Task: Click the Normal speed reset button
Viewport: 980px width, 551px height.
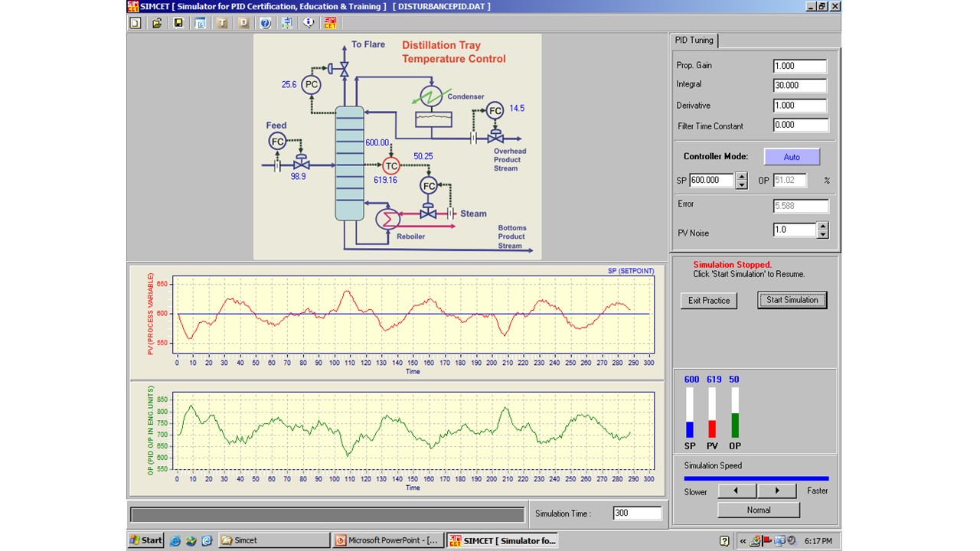Action: click(x=758, y=510)
